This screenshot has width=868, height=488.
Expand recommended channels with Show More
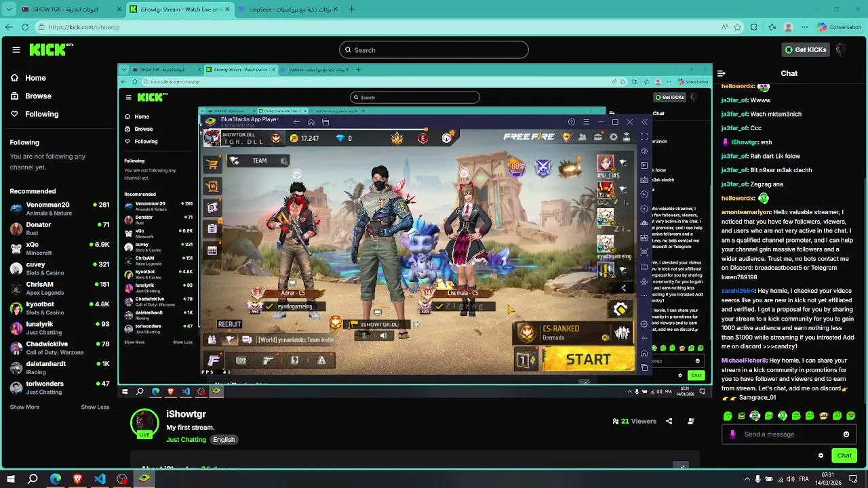click(24, 407)
